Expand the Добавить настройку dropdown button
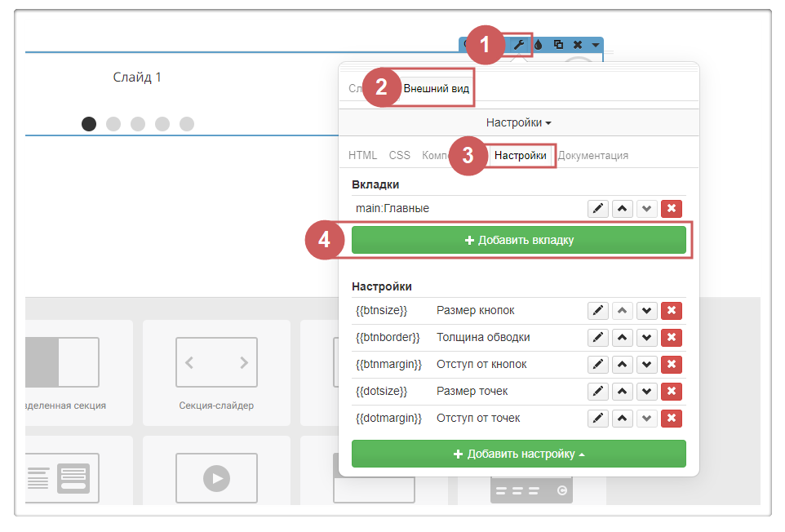The height and width of the screenshot is (532, 785). pyautogui.click(x=519, y=454)
